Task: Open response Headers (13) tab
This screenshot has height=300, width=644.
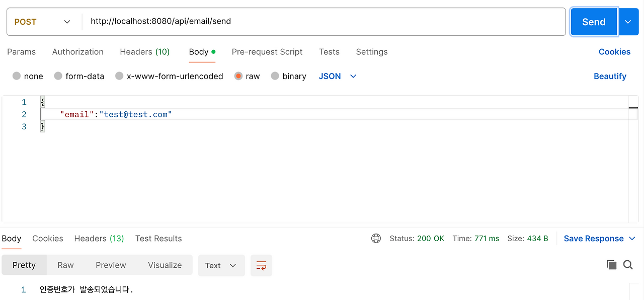Action: (x=99, y=239)
